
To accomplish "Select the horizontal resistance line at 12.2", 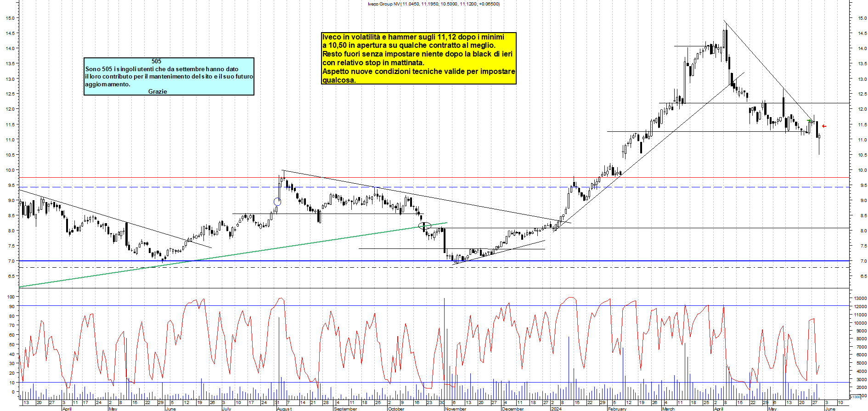I will (754, 103).
